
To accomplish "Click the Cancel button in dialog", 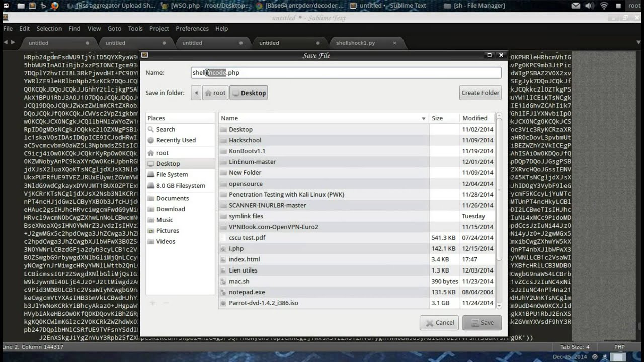I will (x=439, y=322).
